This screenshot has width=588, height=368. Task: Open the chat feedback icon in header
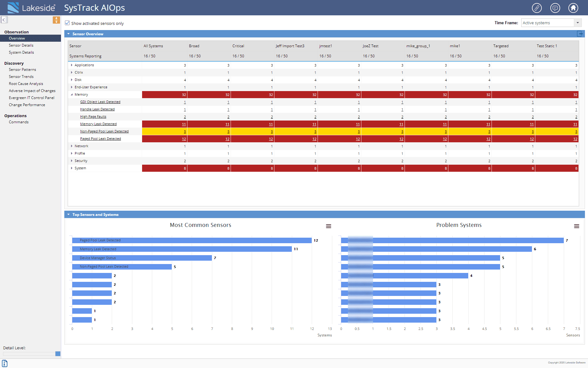(555, 8)
